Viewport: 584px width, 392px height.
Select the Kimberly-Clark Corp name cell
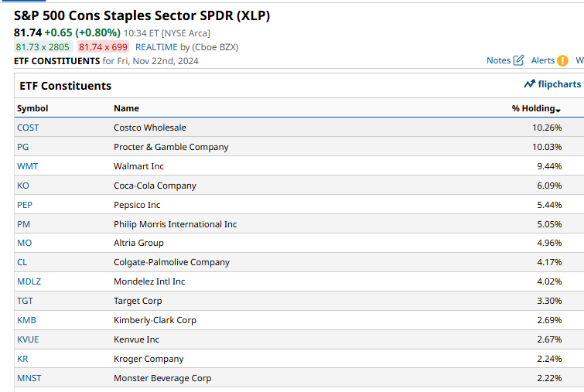155,321
